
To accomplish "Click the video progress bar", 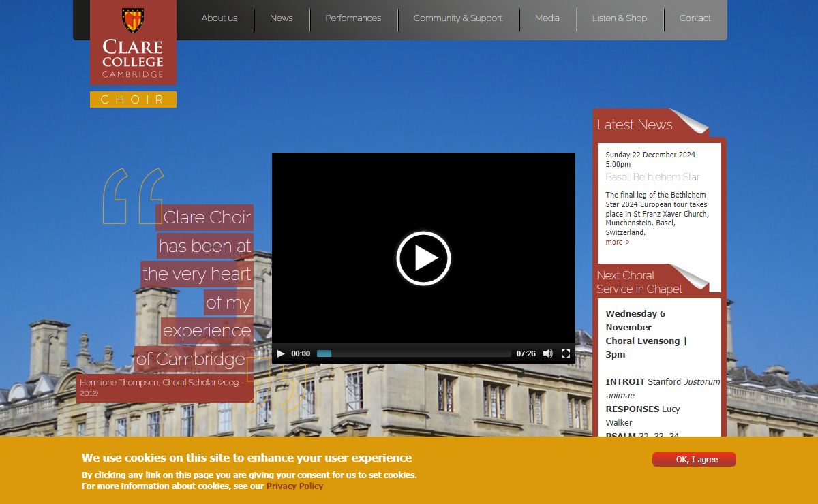I will 414,353.
